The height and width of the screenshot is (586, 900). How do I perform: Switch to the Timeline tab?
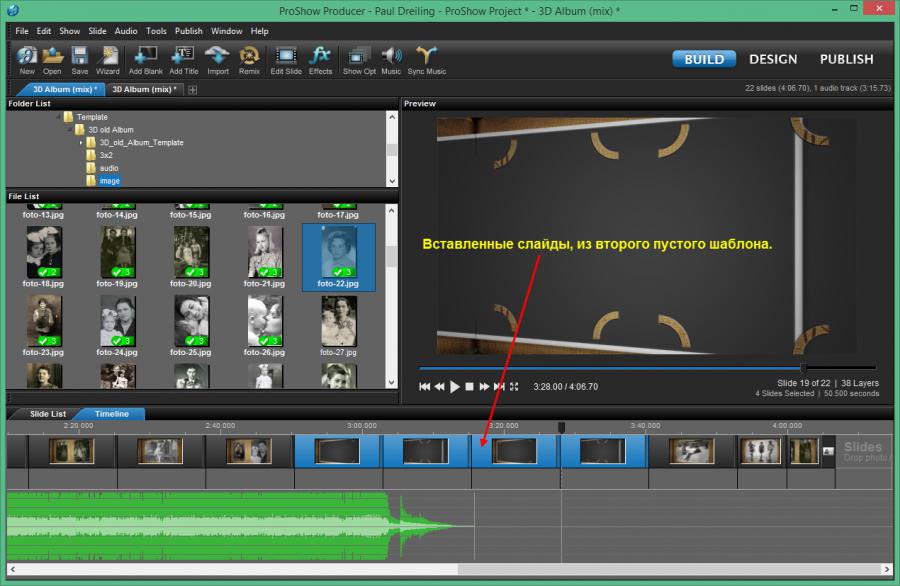[112, 414]
